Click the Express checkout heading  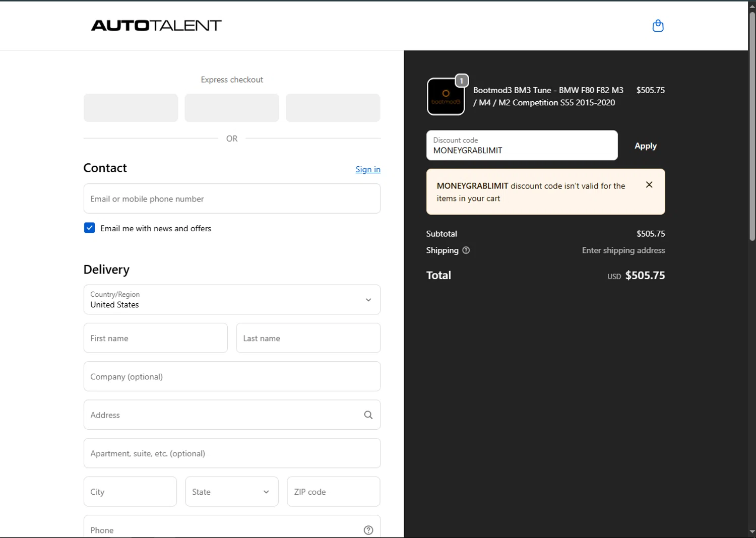tap(232, 80)
